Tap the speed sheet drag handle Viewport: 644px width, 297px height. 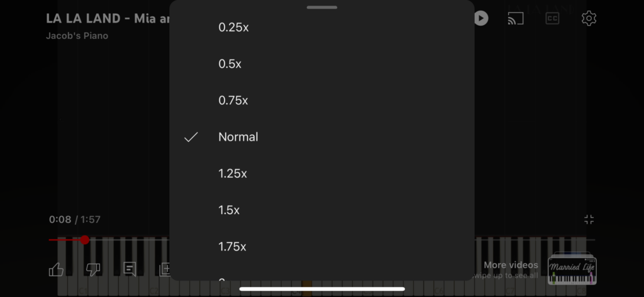[322, 7]
